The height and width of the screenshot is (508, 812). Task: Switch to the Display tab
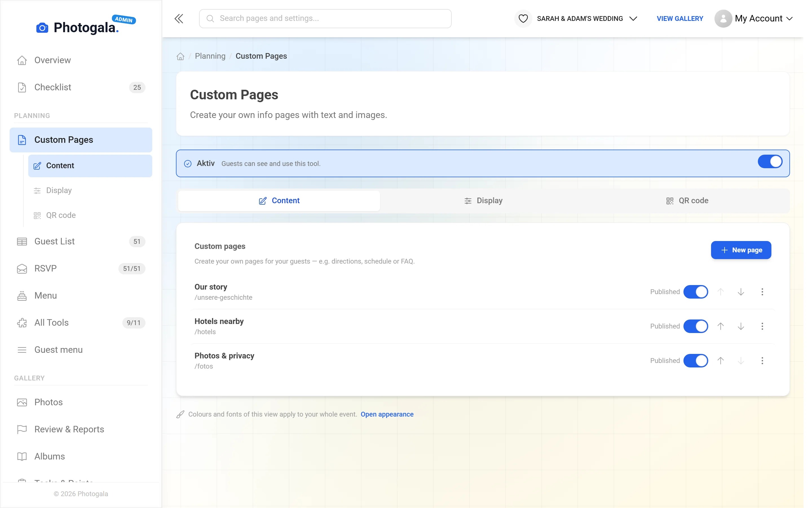click(x=483, y=201)
